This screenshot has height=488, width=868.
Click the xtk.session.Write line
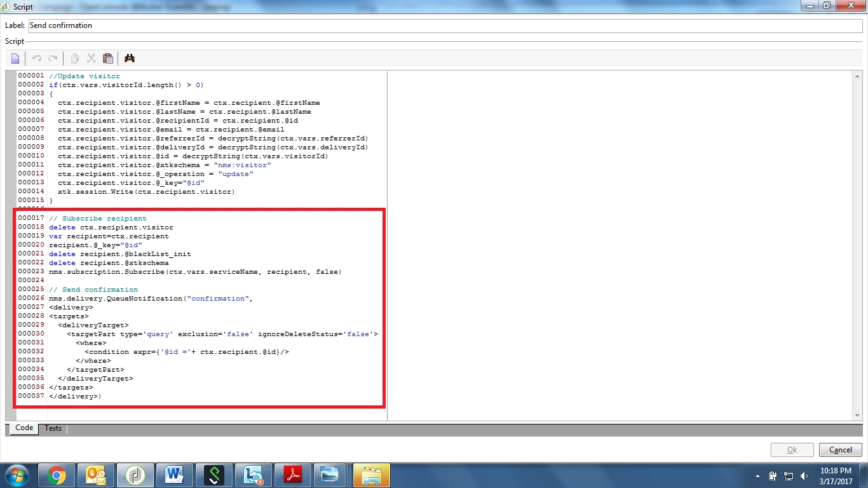[x=146, y=192]
